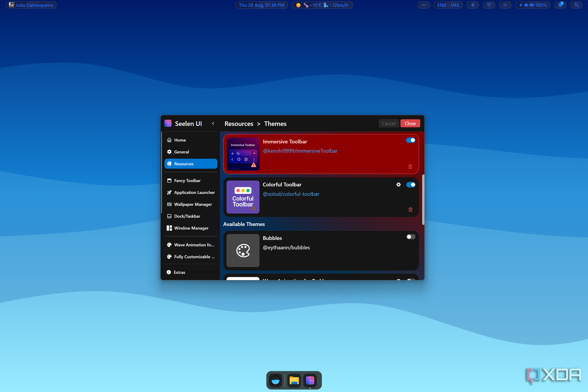Open Fully Customizable theme settings in sidebar
Image resolution: width=588 pixels, height=392 pixels.
pos(191,257)
